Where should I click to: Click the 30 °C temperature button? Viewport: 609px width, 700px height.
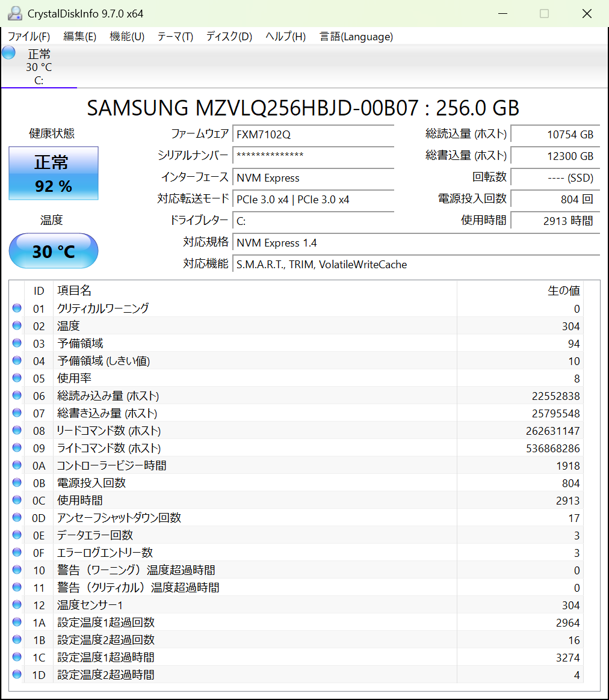click(54, 251)
